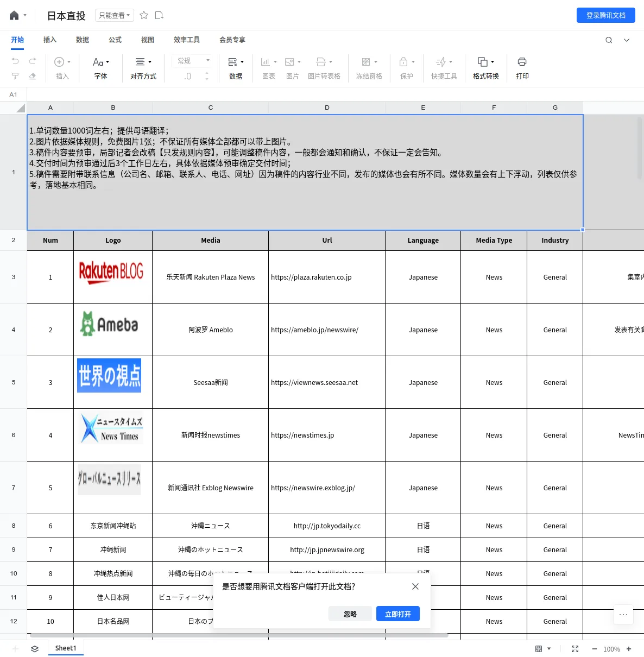Click the 登录腾讯文档 login button
This screenshot has height=657, width=644.
tap(606, 15)
